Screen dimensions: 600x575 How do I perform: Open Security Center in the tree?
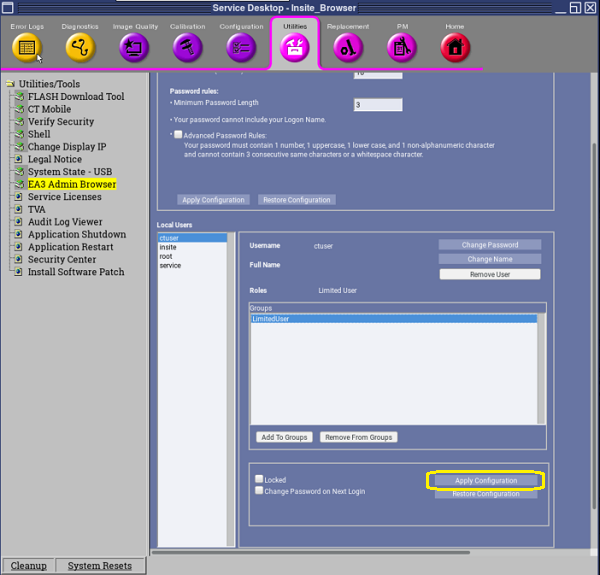click(61, 259)
